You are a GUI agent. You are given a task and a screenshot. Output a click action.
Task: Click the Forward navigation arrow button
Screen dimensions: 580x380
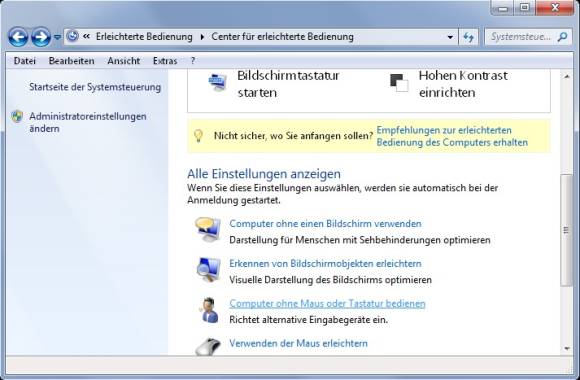point(41,37)
